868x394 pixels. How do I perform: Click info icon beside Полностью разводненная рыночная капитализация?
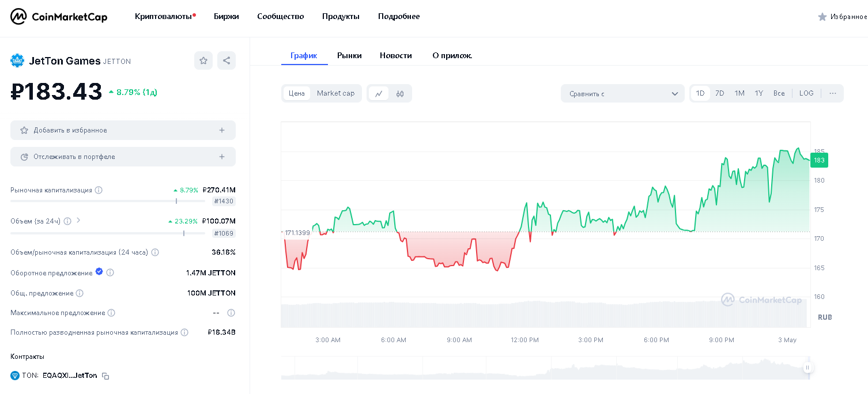pos(184,332)
